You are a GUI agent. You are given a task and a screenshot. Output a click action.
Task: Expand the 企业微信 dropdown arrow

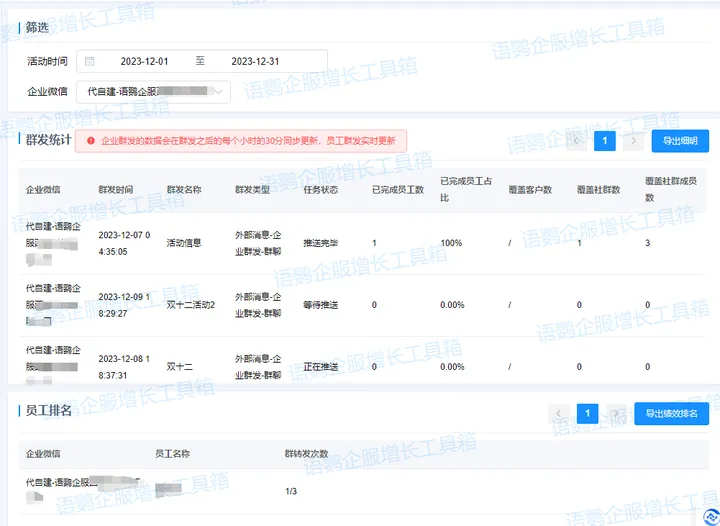point(219,92)
